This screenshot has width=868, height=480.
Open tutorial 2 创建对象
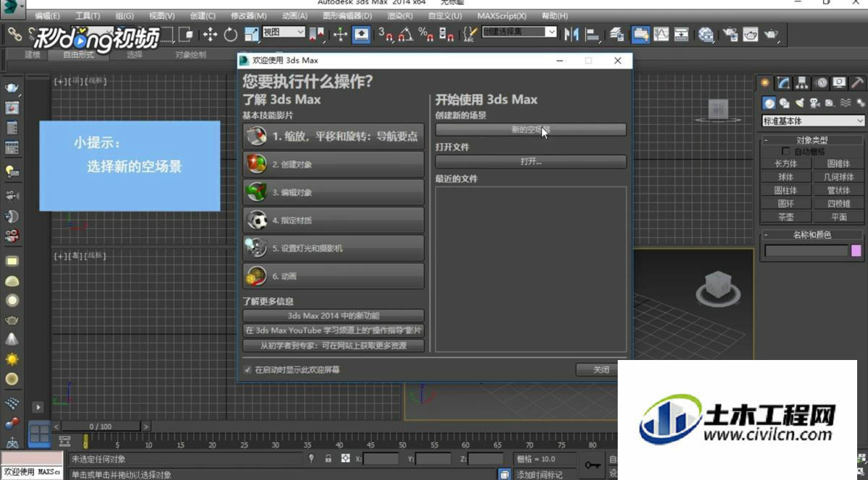point(333,164)
